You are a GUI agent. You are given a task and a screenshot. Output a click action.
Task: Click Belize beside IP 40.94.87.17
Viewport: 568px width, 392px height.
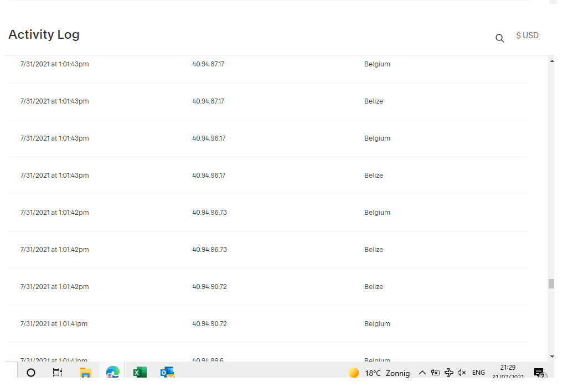click(374, 101)
